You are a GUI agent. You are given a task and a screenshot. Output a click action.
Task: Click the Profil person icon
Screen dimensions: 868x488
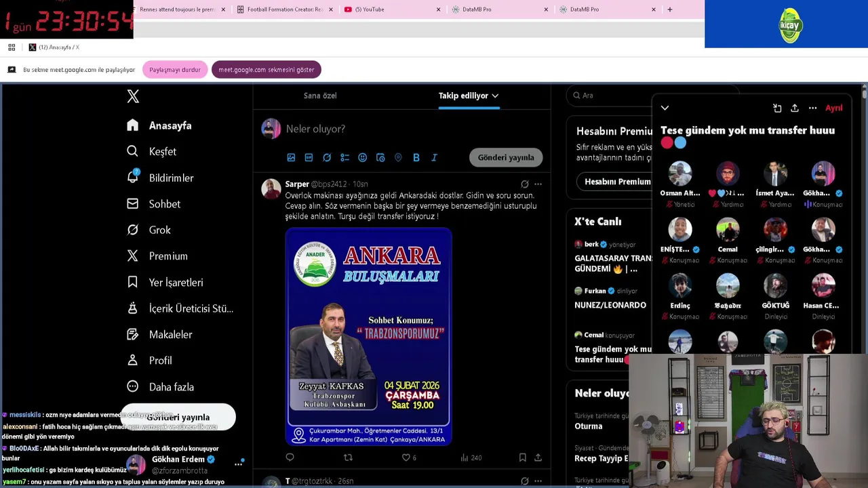point(133,361)
